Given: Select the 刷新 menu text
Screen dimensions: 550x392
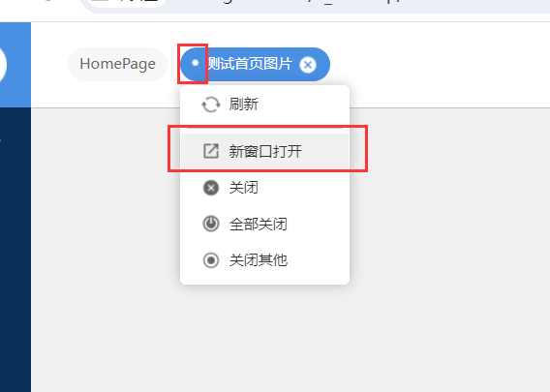Looking at the screenshot, I should tap(244, 105).
